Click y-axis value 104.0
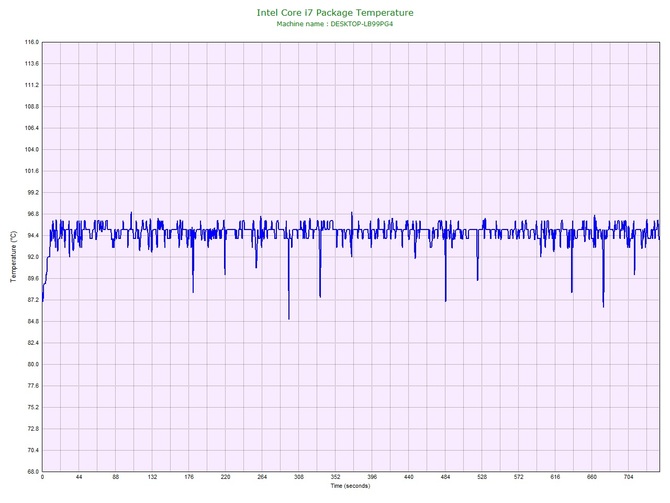 (32, 150)
